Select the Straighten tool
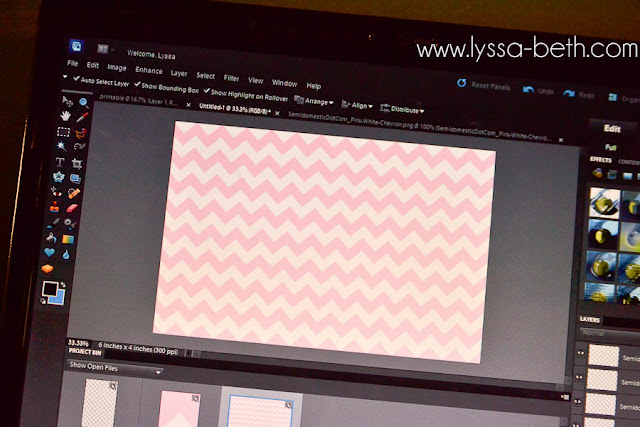 click(75, 178)
